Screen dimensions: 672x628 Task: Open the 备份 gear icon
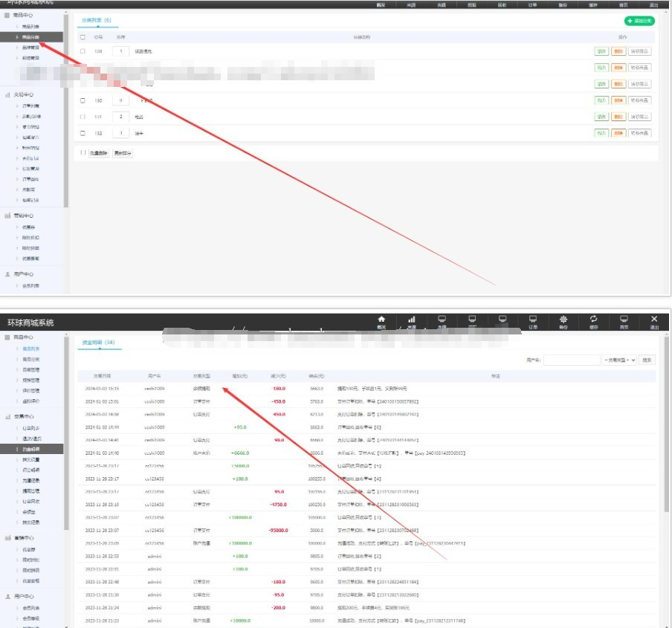tap(563, 319)
